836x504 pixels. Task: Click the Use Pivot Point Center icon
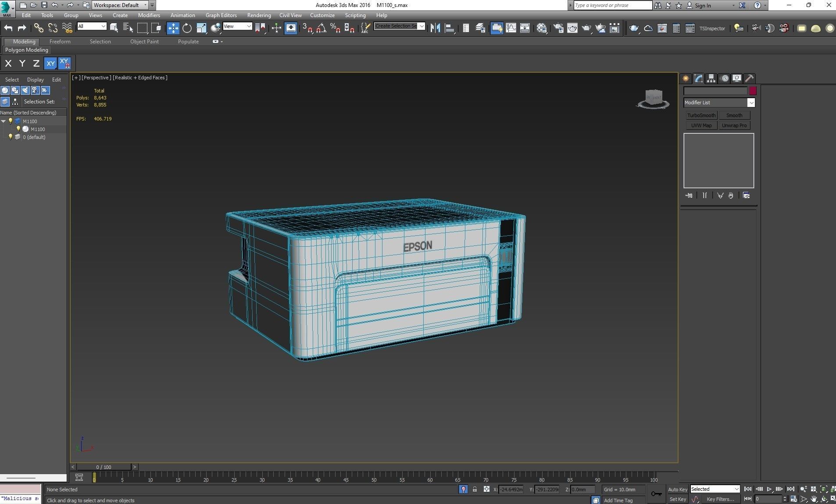pos(260,28)
